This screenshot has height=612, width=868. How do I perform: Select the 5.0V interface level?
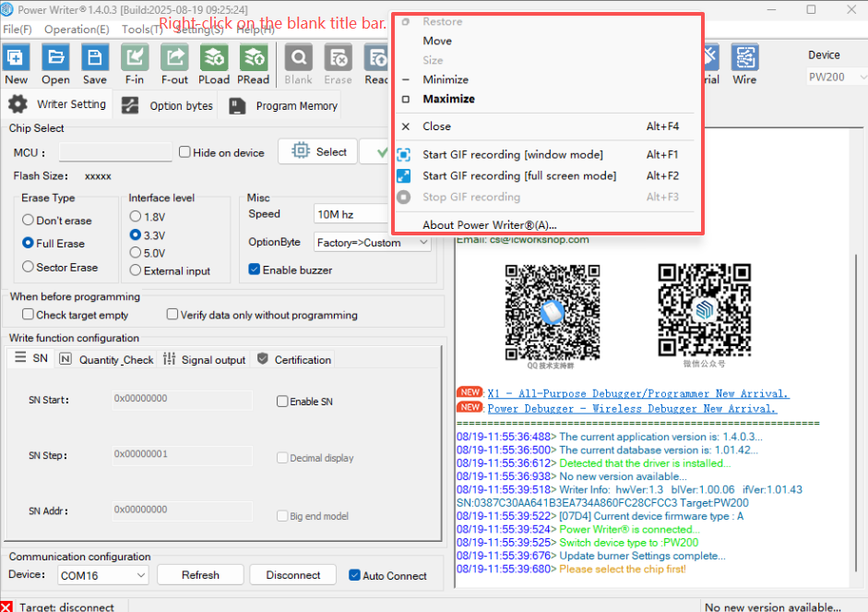coord(135,253)
